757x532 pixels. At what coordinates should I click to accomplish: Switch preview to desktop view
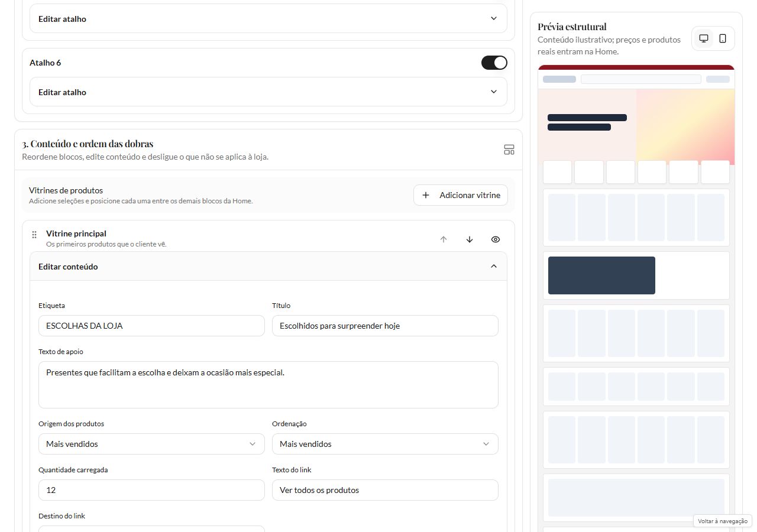coord(704,38)
